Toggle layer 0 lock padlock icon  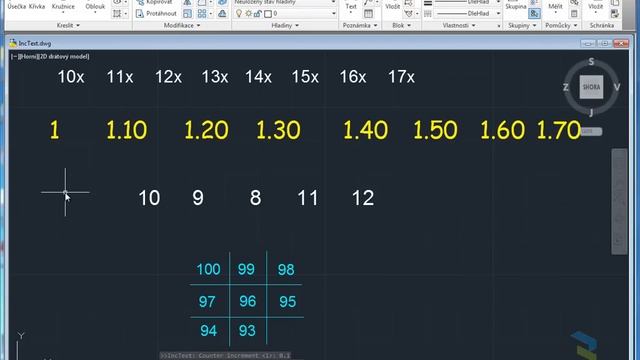[x=258, y=13]
